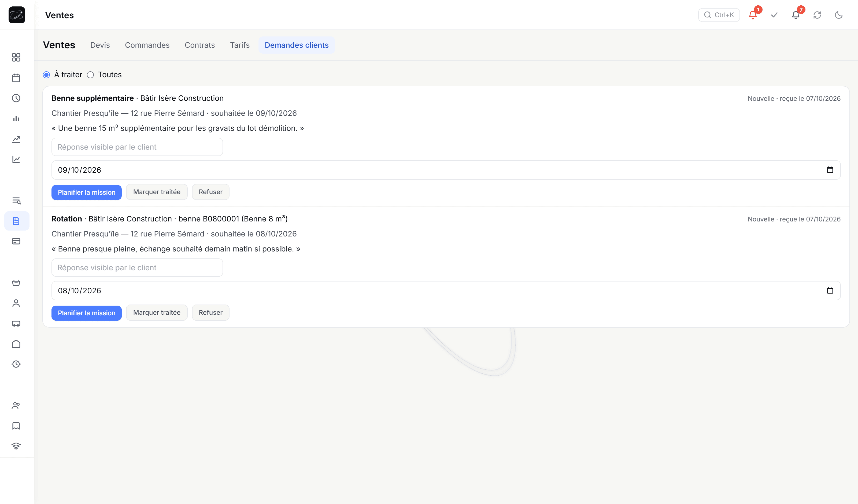
Task: Focus the reply field under Benne supplémentaire
Action: tap(137, 147)
